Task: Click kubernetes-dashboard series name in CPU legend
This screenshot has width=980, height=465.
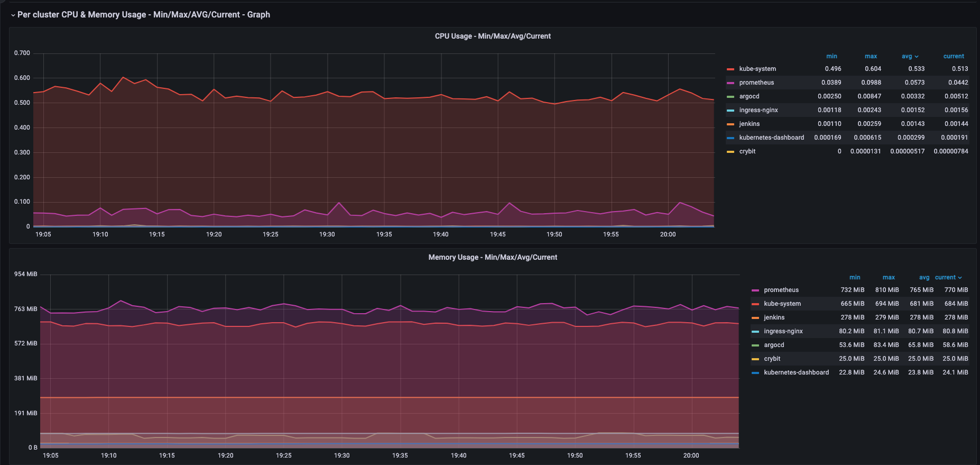Action: pos(771,138)
